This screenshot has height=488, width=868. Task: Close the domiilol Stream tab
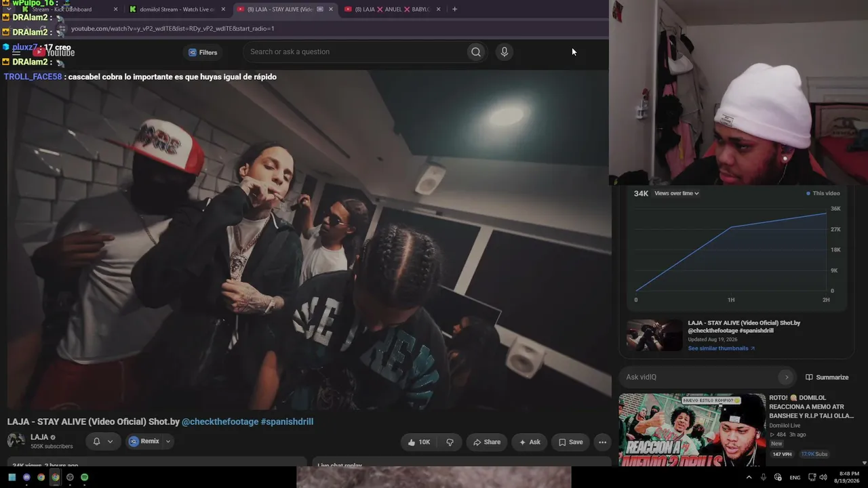pyautogui.click(x=223, y=9)
